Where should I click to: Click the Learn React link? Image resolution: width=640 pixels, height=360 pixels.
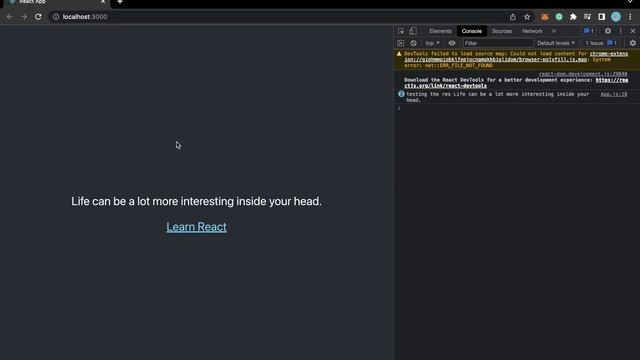[196, 227]
